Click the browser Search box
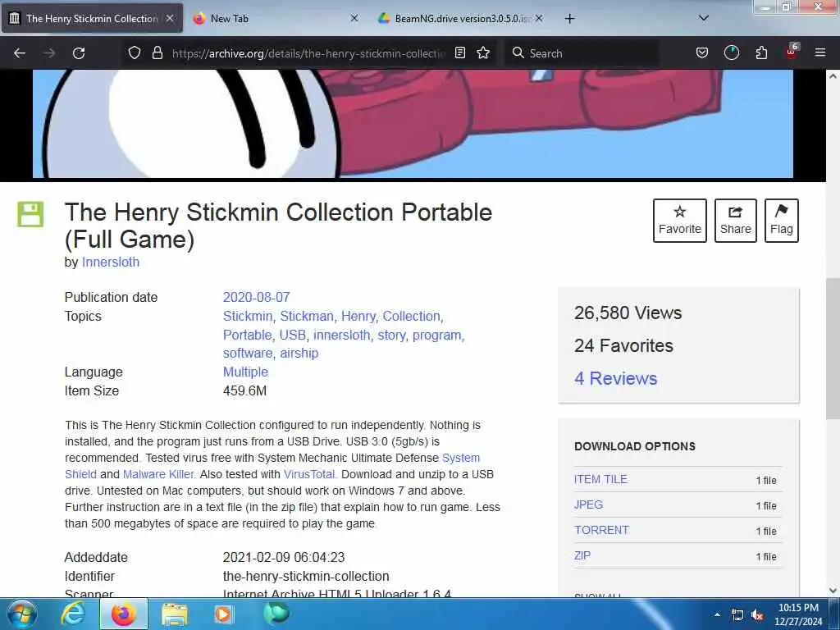This screenshot has width=840, height=630. 582,53
